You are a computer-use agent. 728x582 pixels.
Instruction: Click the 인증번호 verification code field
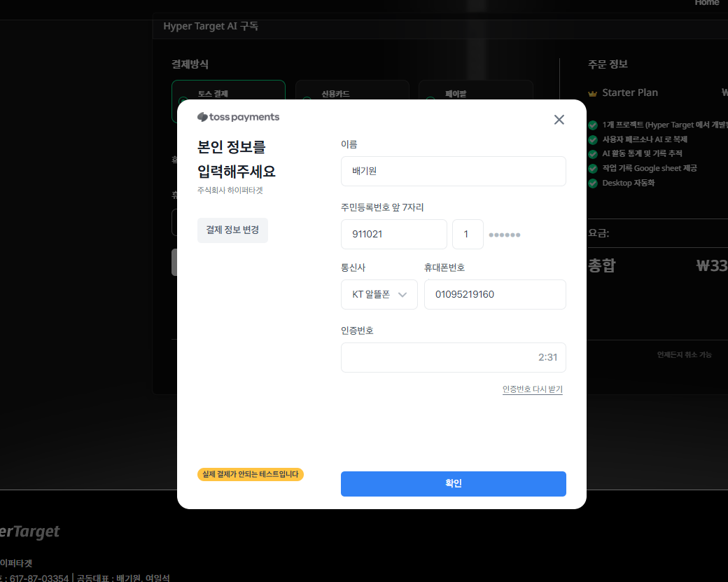[x=453, y=358]
